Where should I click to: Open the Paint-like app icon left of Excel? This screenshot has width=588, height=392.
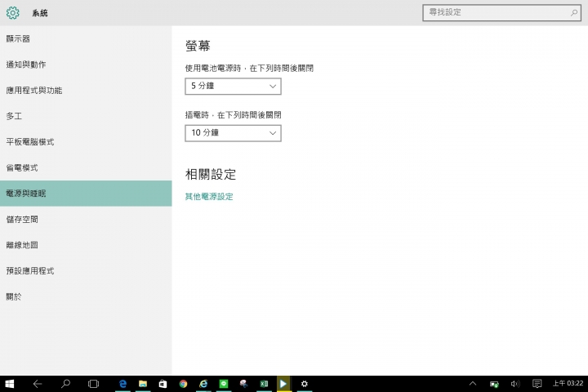click(243, 384)
